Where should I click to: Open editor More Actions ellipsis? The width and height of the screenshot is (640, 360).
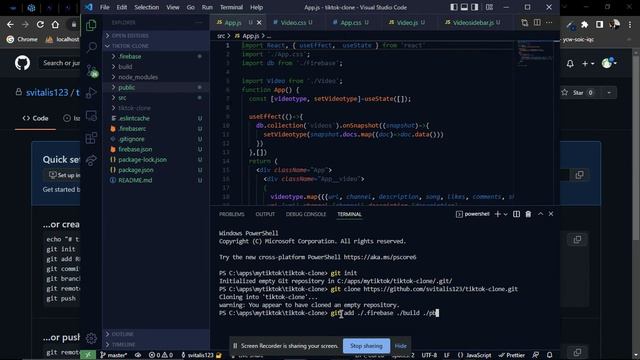[x=549, y=23]
